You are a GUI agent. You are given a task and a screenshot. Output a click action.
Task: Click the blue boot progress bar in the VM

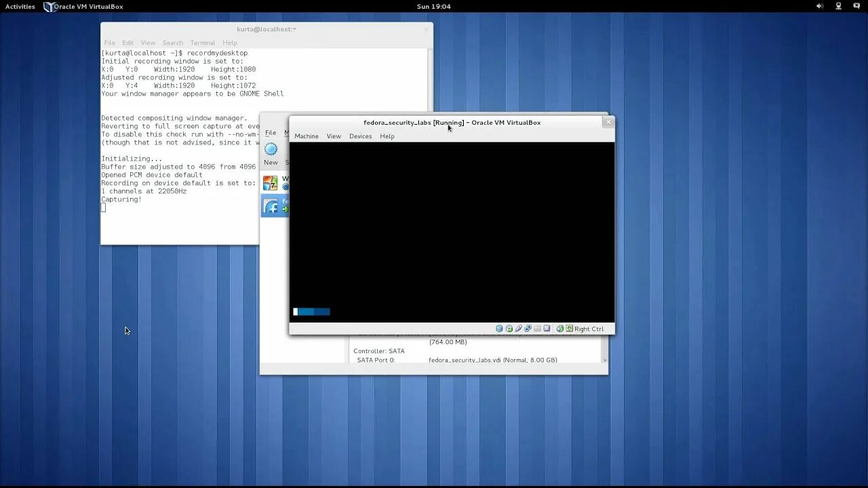(312, 312)
